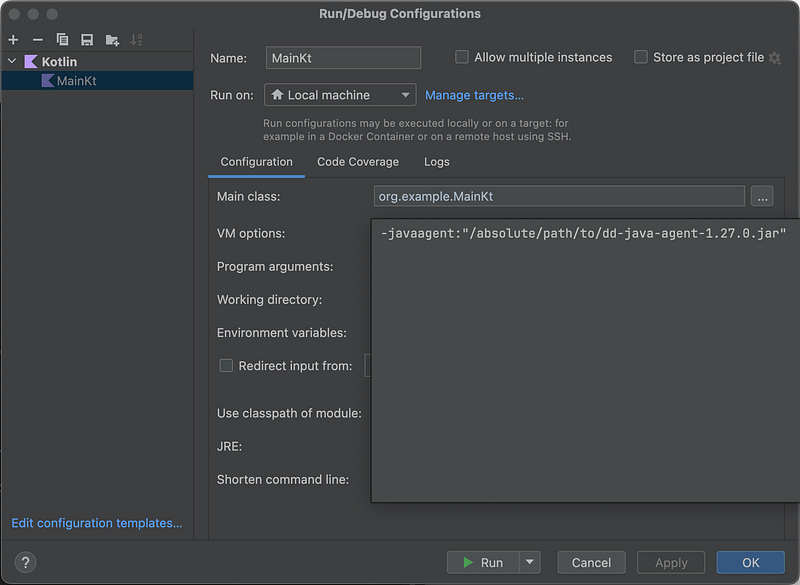The height and width of the screenshot is (585, 800).
Task: Switch to the Code Coverage tab
Action: 358,162
